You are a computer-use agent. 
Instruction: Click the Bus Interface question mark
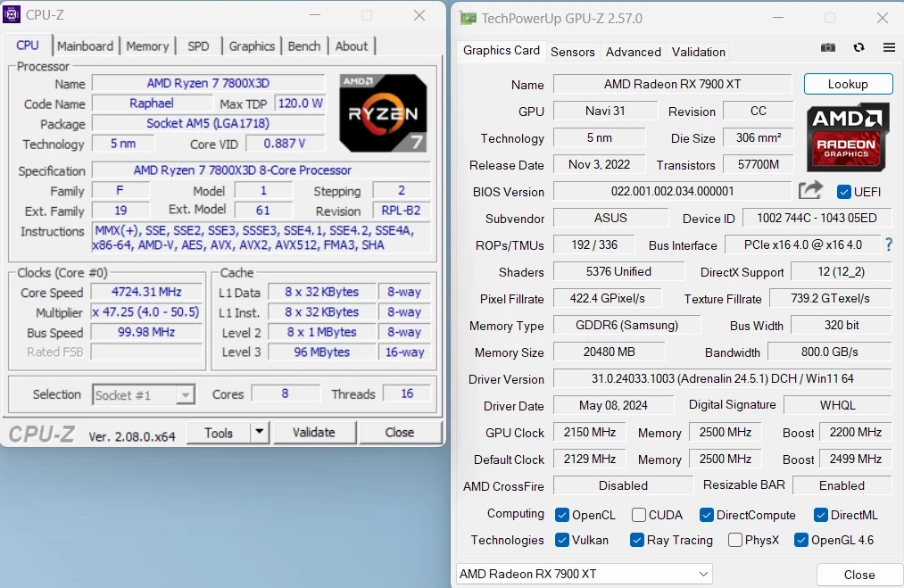pos(889,245)
